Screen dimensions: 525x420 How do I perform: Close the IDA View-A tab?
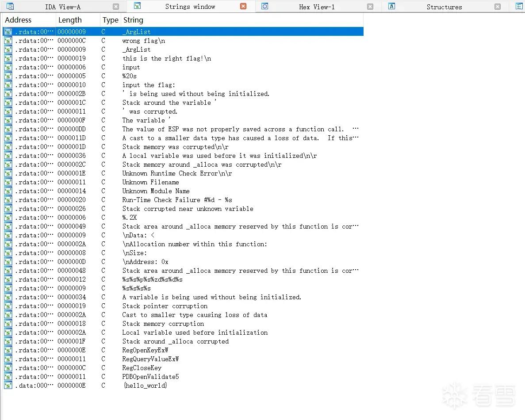tap(116, 7)
